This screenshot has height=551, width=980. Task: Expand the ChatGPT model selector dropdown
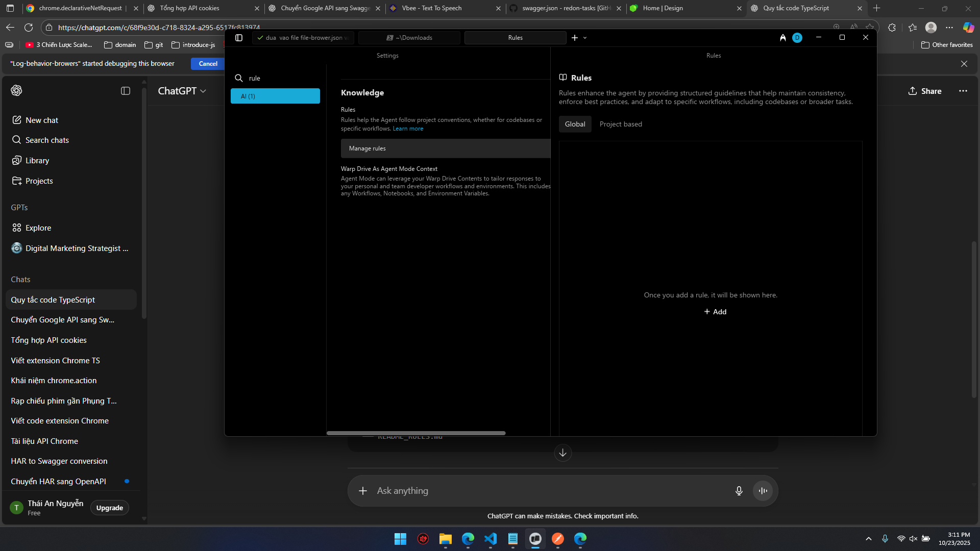(x=182, y=91)
